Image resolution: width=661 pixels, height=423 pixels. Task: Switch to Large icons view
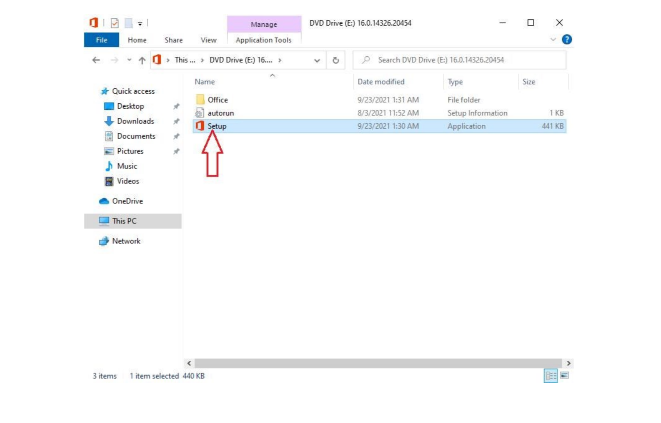pos(564,375)
